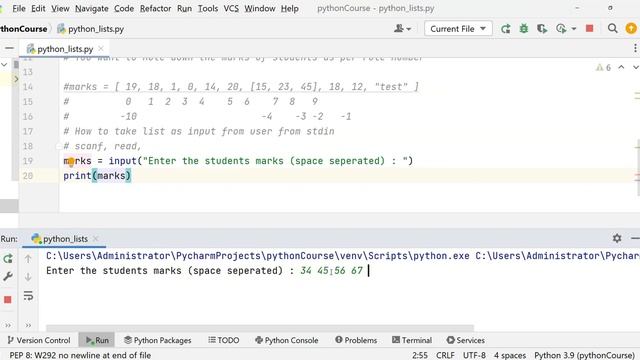Hide the Run tool window
Image resolution: width=640 pixels, height=360 pixels.
pos(635,238)
